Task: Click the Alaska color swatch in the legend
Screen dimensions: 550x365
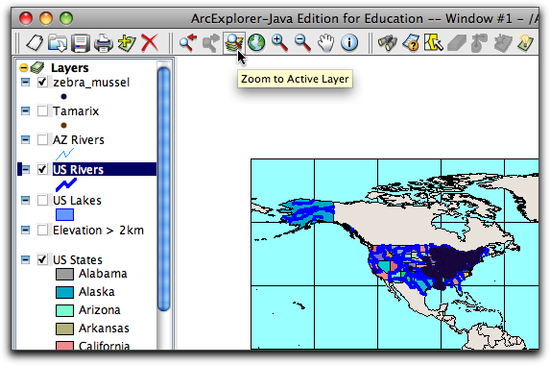Action: (65, 292)
